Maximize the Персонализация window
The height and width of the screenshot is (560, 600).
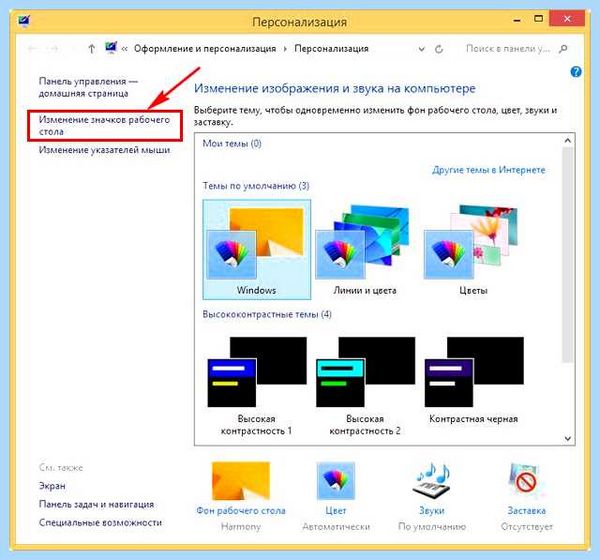[538, 19]
